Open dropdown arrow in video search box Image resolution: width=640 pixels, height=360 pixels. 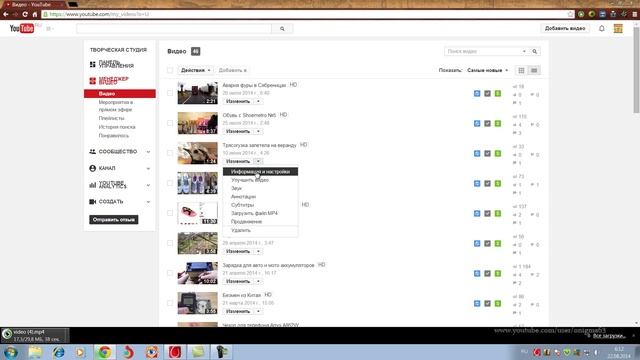pos(524,51)
